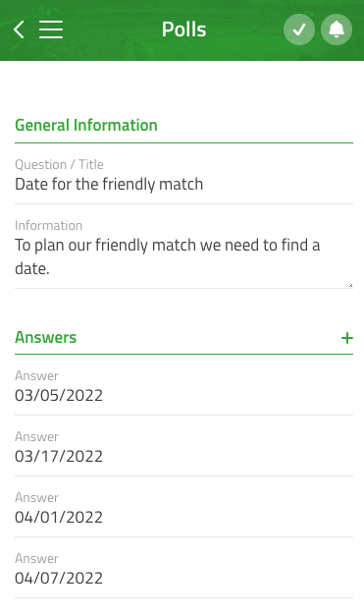Open notifications via the bell icon
This screenshot has width=364, height=616.
(x=337, y=29)
